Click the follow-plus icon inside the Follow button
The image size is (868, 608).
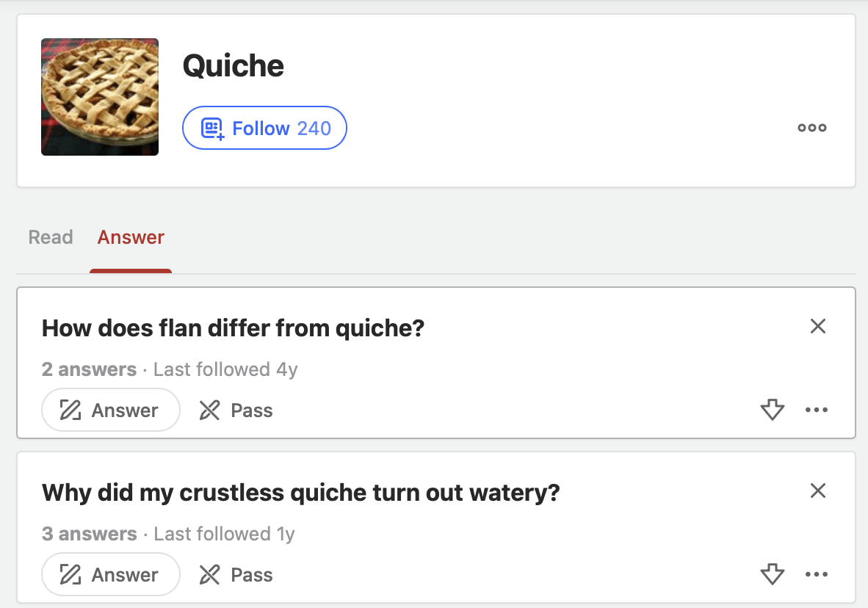tap(211, 127)
